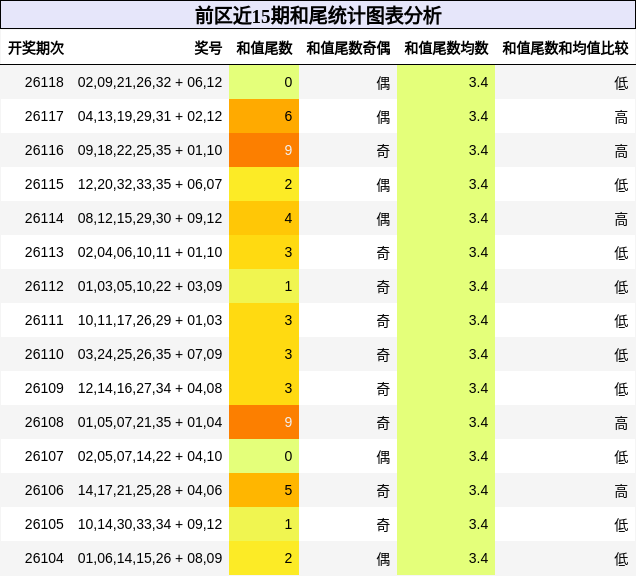The width and height of the screenshot is (636, 576).
Task: Select the 和值尾数奇偶 column header
Action: coord(348,48)
